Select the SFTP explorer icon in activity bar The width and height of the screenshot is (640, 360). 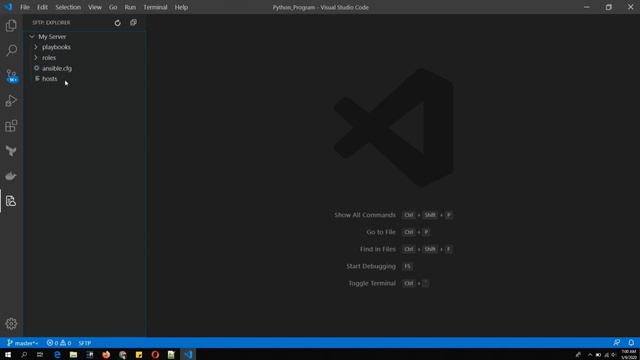[11, 201]
